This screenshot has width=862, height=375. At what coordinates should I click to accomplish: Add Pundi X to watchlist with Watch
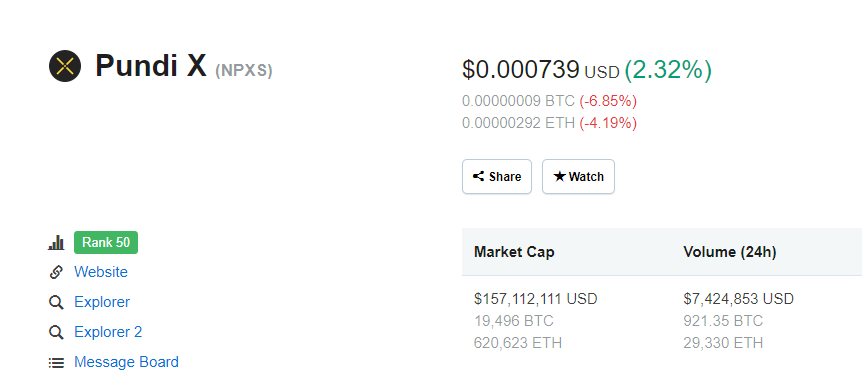(578, 177)
